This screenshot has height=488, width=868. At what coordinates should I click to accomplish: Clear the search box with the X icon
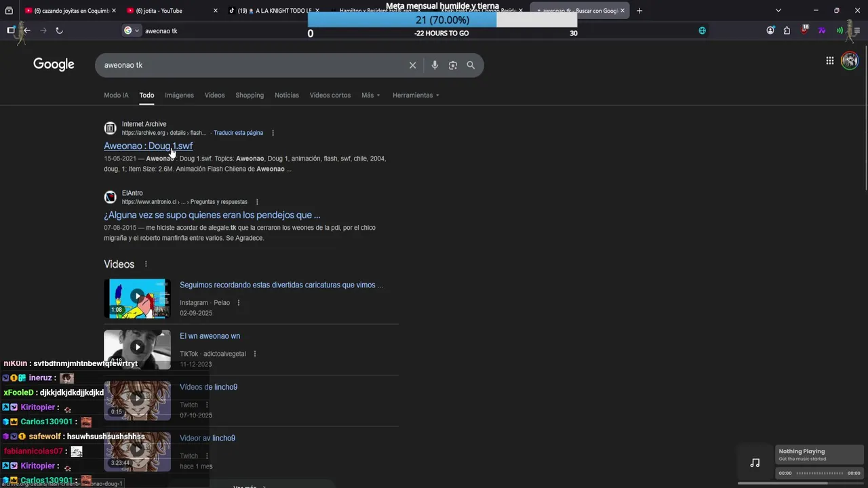click(412, 65)
